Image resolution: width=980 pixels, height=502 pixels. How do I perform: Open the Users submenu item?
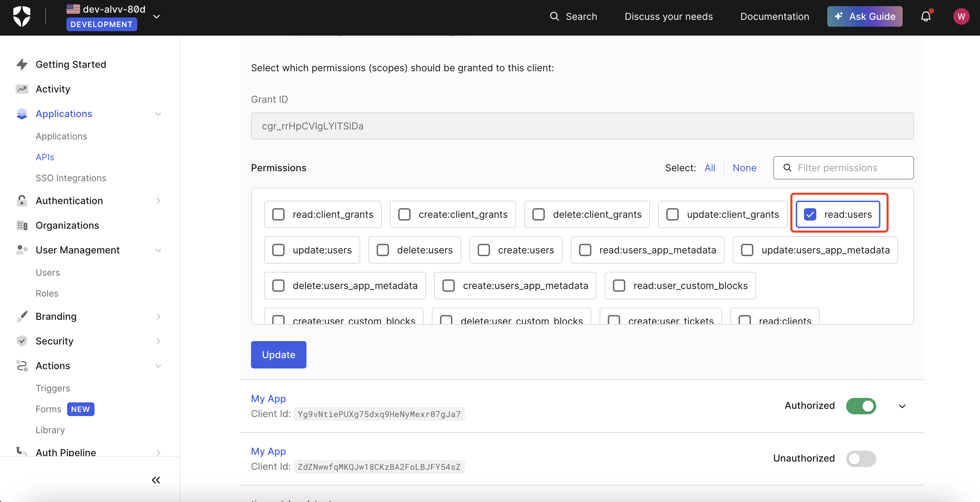48,272
